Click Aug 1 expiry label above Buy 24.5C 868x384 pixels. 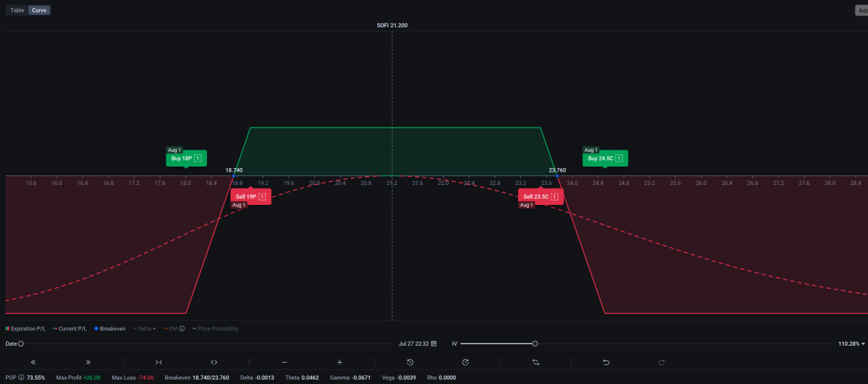tap(591, 150)
